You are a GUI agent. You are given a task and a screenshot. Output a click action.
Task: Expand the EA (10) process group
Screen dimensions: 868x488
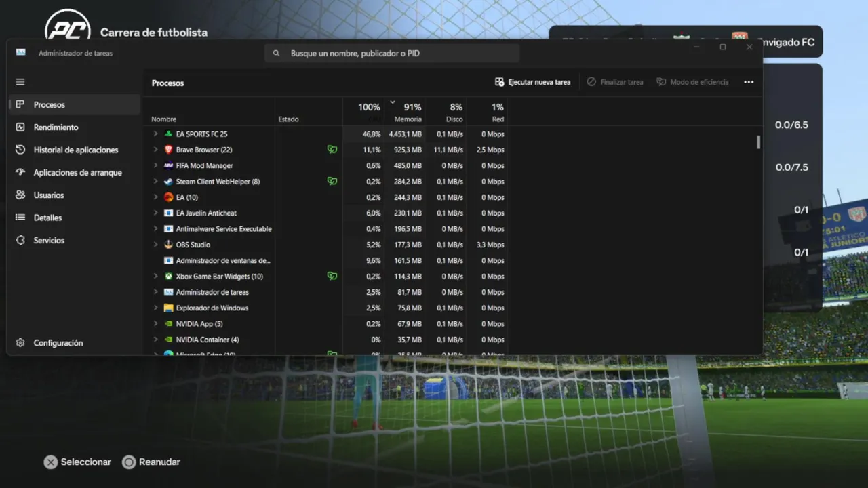(155, 197)
